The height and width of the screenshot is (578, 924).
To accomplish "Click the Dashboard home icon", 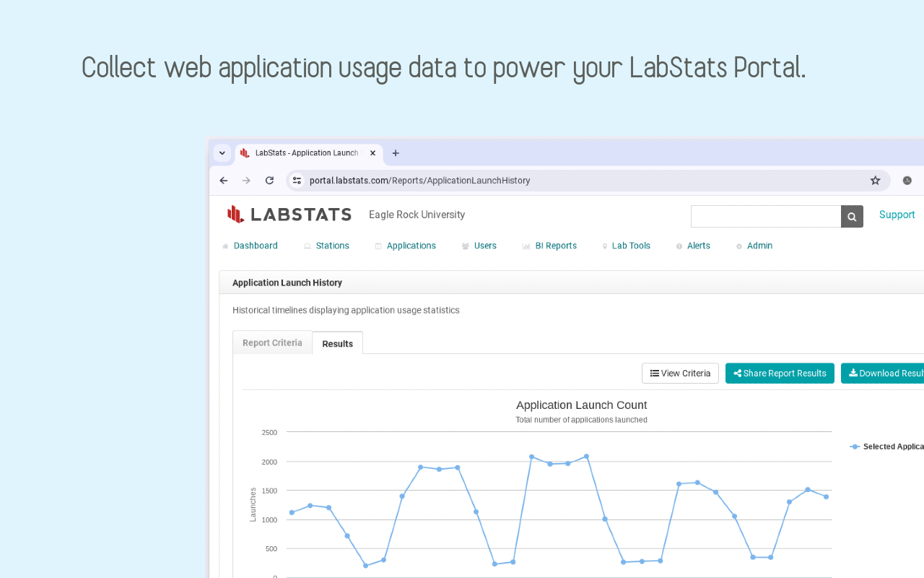I will (225, 246).
